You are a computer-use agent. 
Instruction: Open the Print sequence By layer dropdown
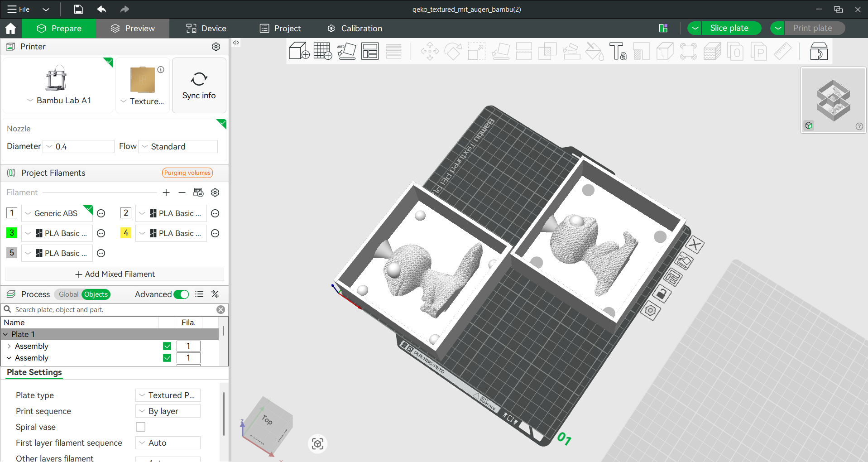point(168,411)
